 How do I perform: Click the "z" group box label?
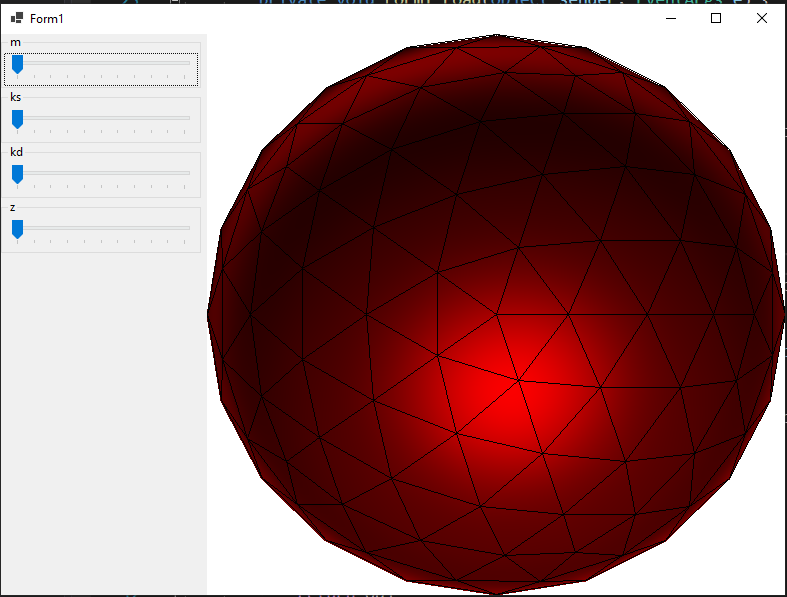pyautogui.click(x=13, y=207)
